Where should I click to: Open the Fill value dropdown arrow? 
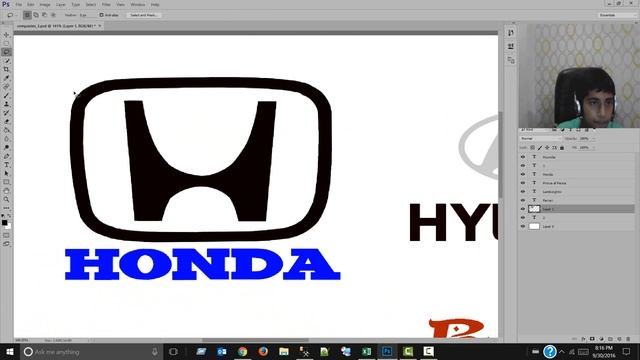click(x=593, y=147)
